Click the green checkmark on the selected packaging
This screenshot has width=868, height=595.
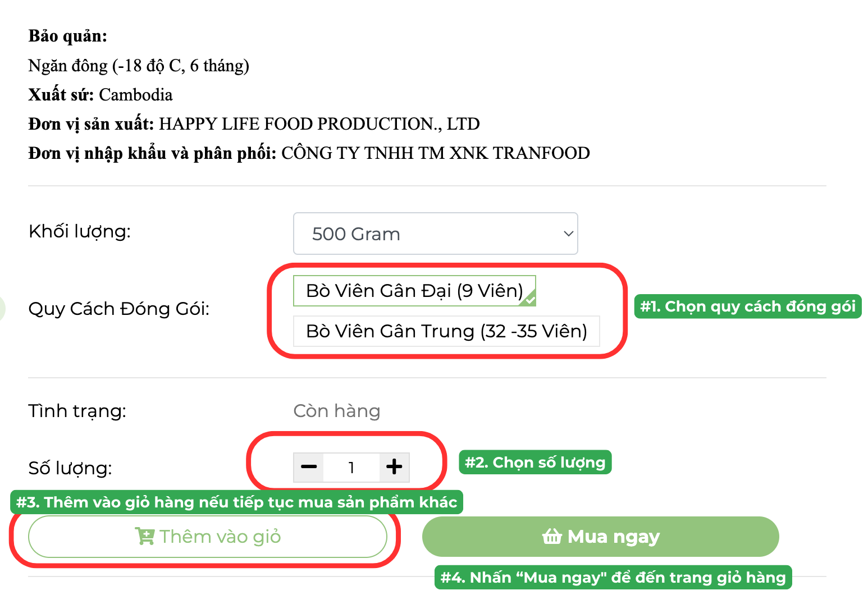529,300
